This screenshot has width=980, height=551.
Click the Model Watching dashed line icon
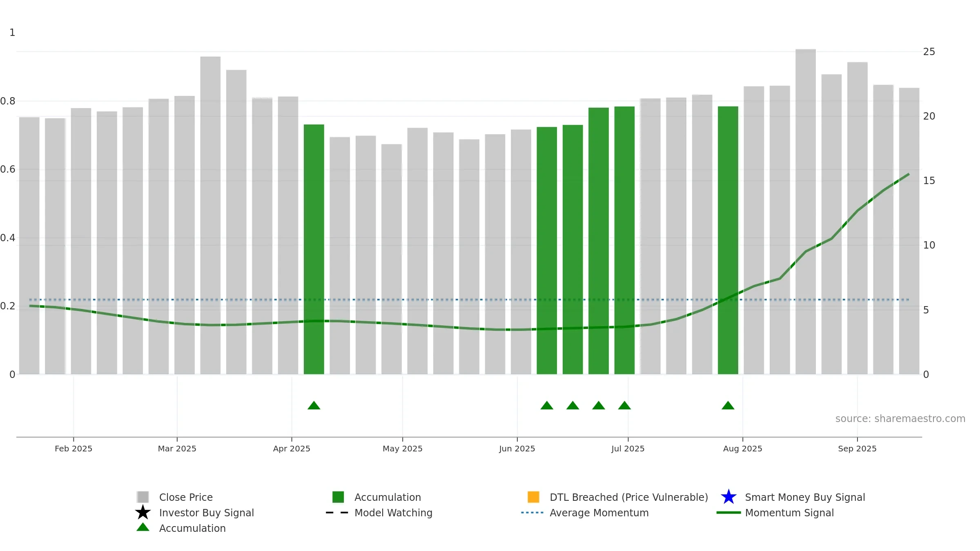pos(337,513)
